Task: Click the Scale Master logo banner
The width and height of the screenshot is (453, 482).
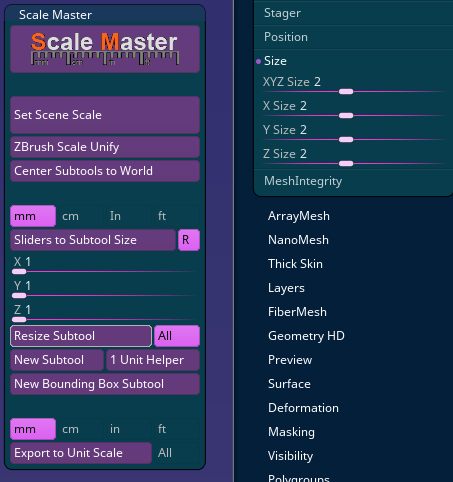Action: click(x=105, y=49)
